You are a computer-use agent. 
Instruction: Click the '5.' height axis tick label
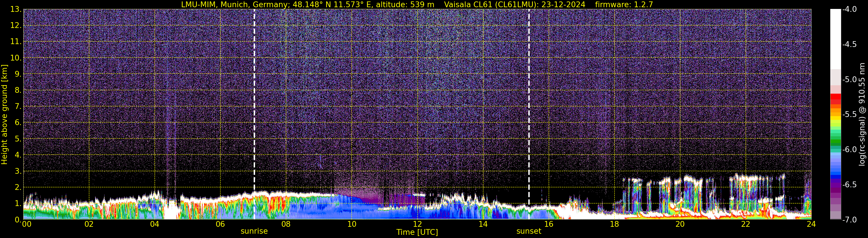coord(18,139)
